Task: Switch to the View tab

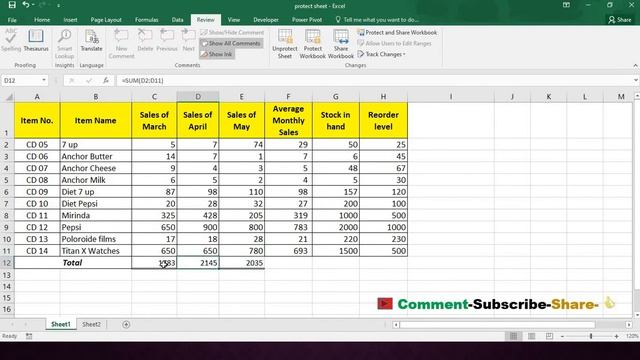Action: pyautogui.click(x=234, y=20)
